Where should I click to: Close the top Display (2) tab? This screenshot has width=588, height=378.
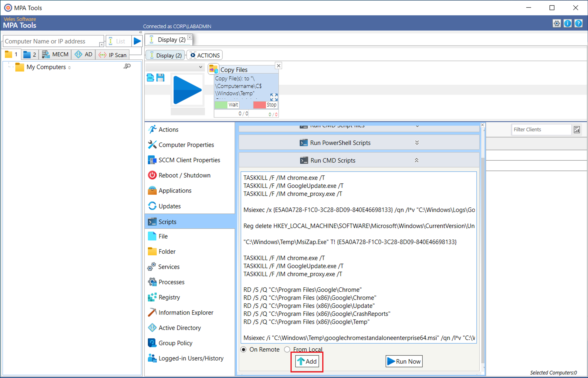tap(189, 37)
